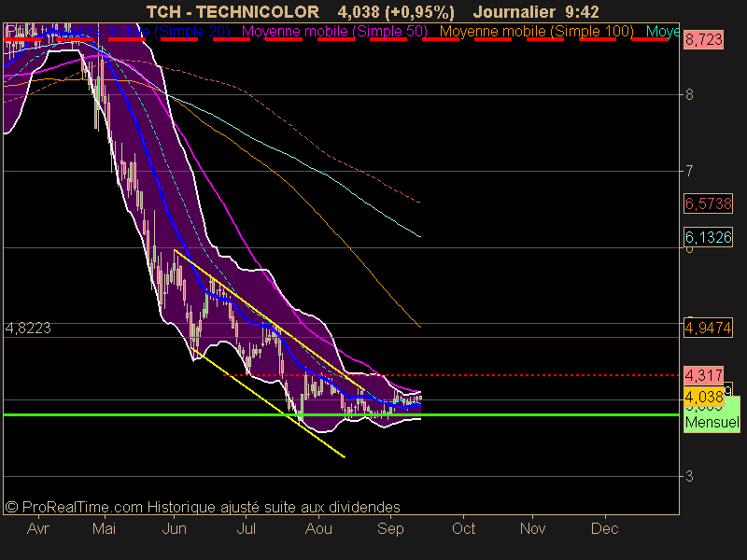The height and width of the screenshot is (560, 747).
Task: Click the 6,5738 moving average value tag
Action: [x=708, y=203]
